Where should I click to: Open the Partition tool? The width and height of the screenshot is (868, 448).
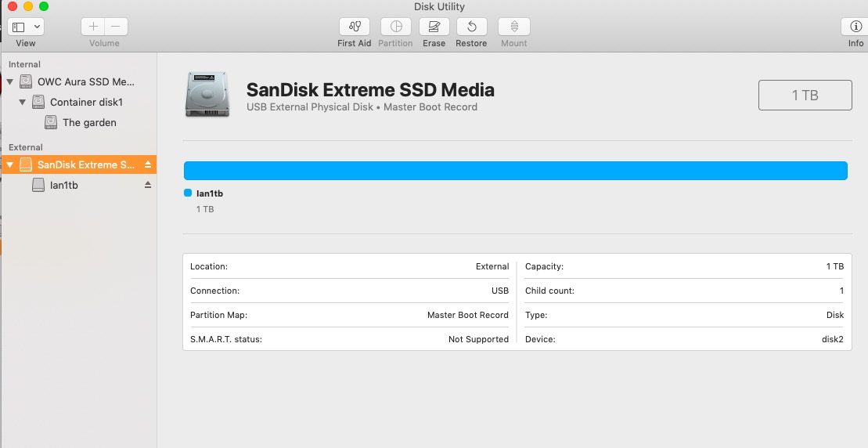[395, 27]
